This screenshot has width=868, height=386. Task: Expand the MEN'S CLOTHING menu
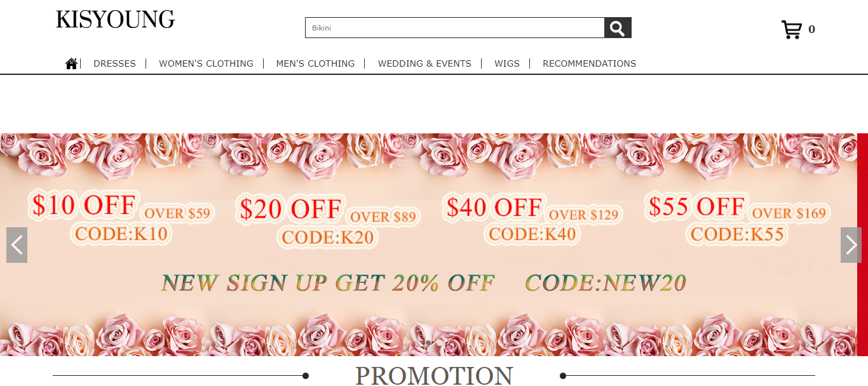(315, 63)
